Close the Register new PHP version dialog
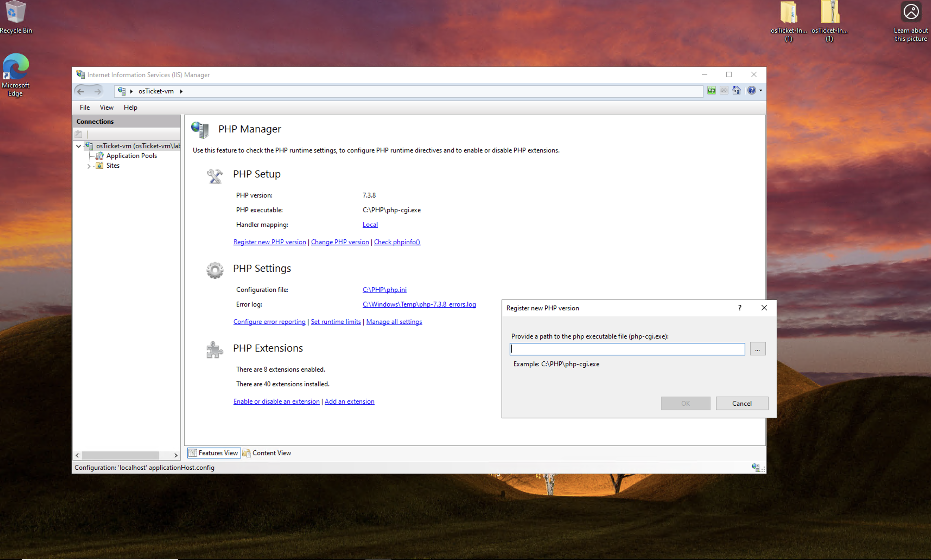931x560 pixels. click(764, 308)
